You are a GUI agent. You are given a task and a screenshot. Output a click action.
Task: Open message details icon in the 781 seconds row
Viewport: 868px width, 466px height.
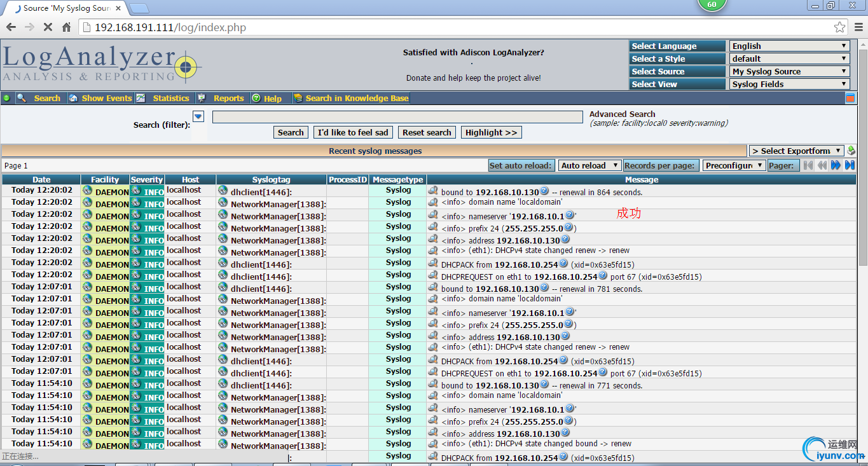433,287
